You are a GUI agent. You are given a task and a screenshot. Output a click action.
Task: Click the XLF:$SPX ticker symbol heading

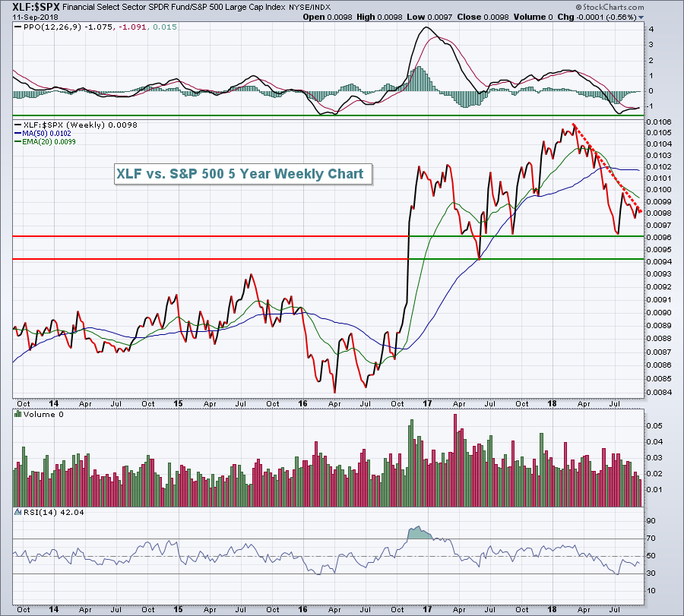(x=36, y=7)
